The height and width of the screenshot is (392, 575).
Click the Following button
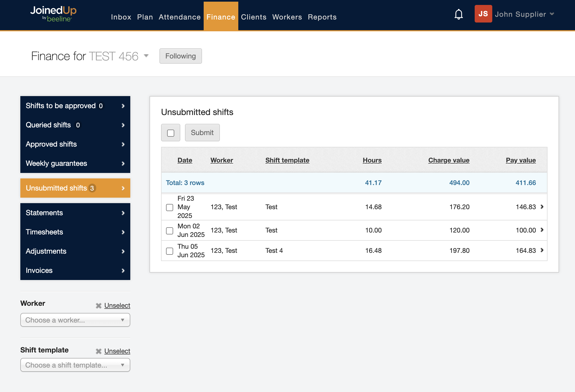pyautogui.click(x=181, y=56)
